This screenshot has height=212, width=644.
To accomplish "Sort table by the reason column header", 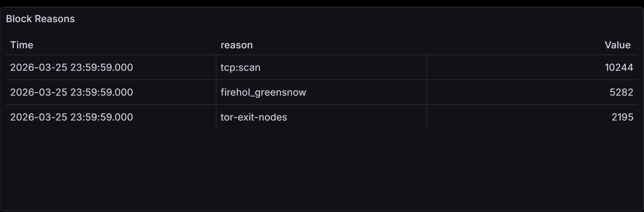I will click(237, 45).
